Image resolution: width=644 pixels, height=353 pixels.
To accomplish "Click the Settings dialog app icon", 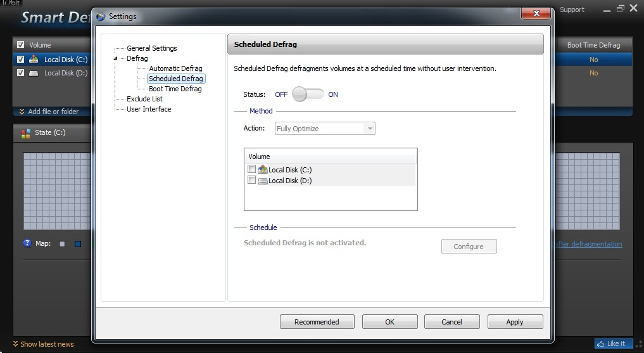I will coord(101,16).
